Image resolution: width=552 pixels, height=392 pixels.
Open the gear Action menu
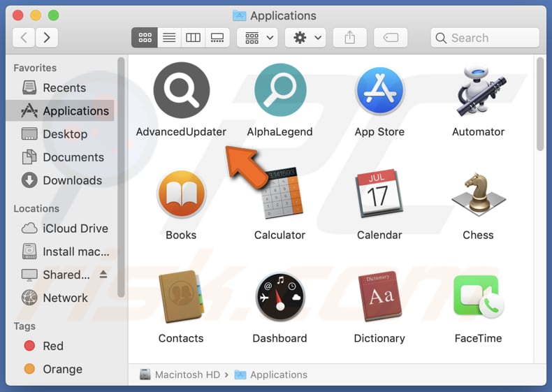pos(305,38)
